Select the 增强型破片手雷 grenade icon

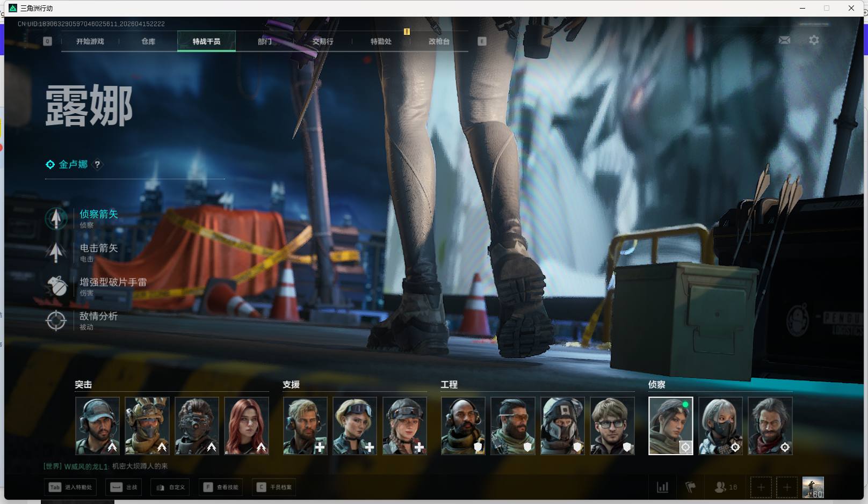56,286
